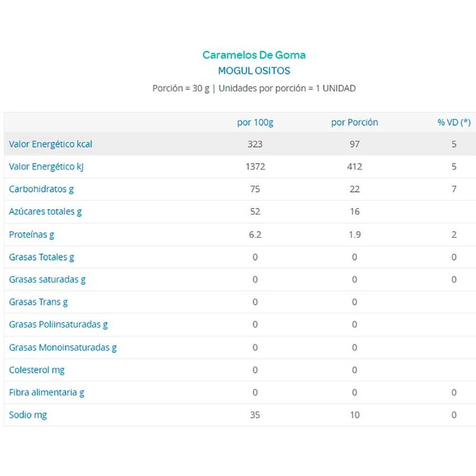Screen dimensions: 476x476
Task: Click the 'por 100g' column header
Action: click(255, 123)
